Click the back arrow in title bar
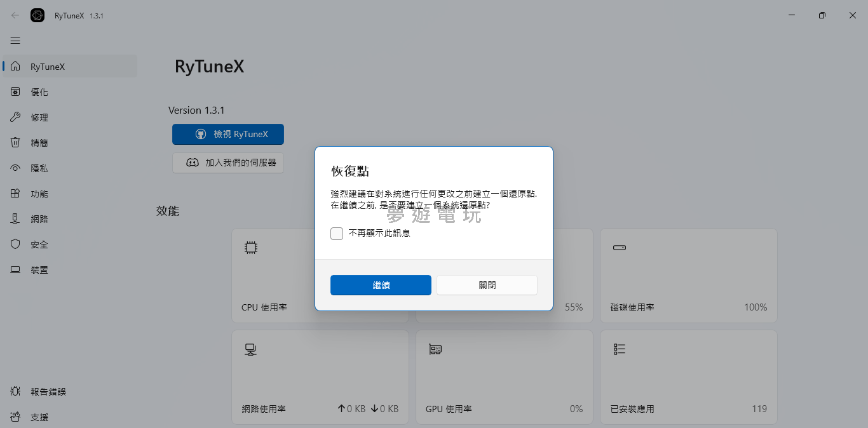The height and width of the screenshot is (428, 868). pos(15,15)
